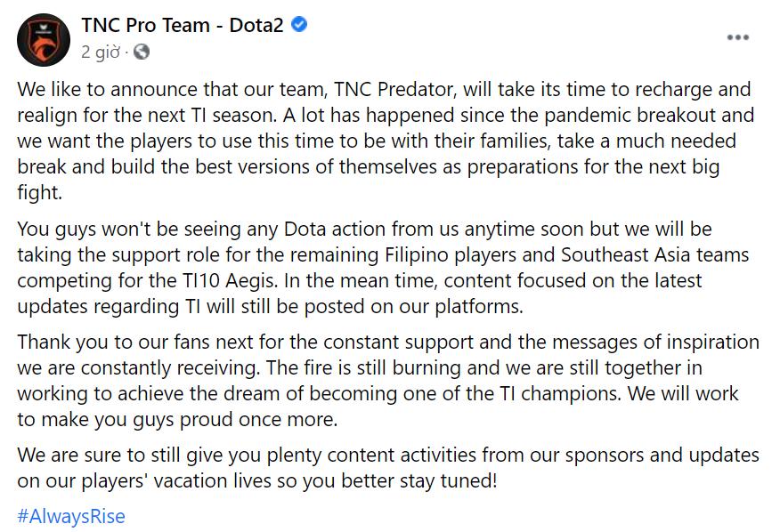This screenshot has height=532, width=780.
Task: Click the paragraph starting "We like to announce"
Action: [385, 141]
